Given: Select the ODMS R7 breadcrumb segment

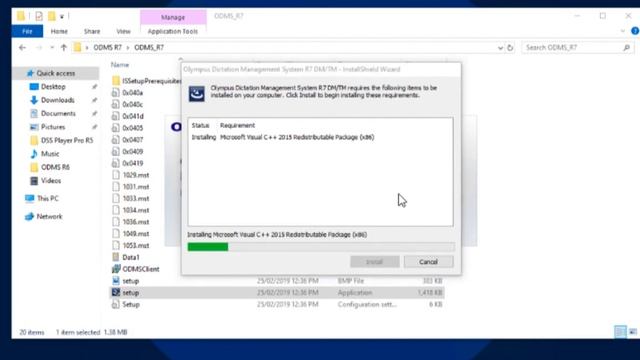Looking at the screenshot, I should [108, 47].
